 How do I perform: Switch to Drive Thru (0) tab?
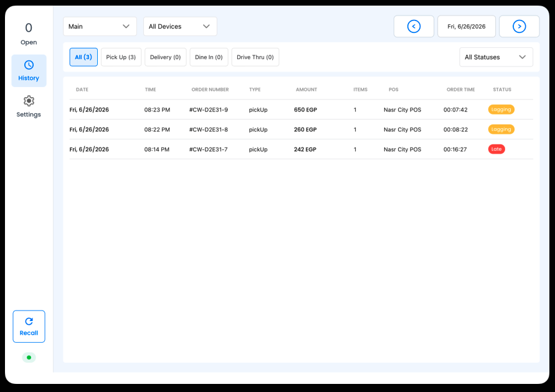(x=255, y=57)
